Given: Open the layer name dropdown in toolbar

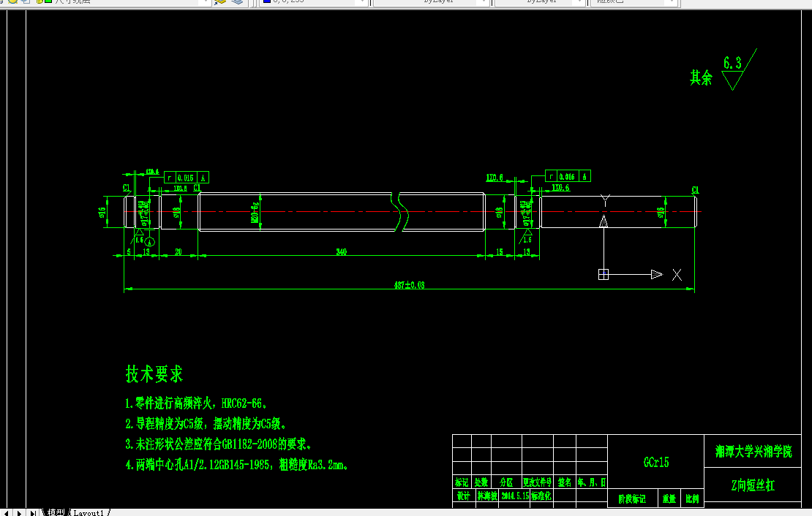Looking at the screenshot, I should click(x=206, y=2).
